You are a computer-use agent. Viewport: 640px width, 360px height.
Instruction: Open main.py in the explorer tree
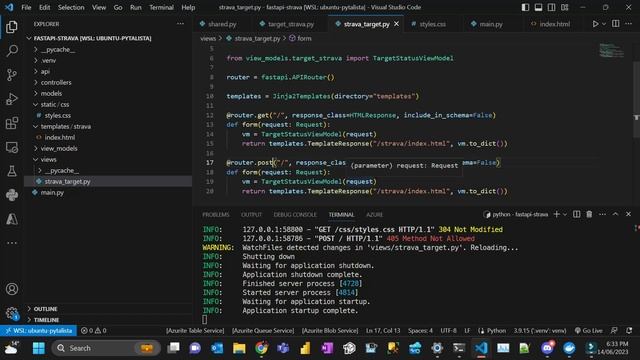click(x=52, y=193)
